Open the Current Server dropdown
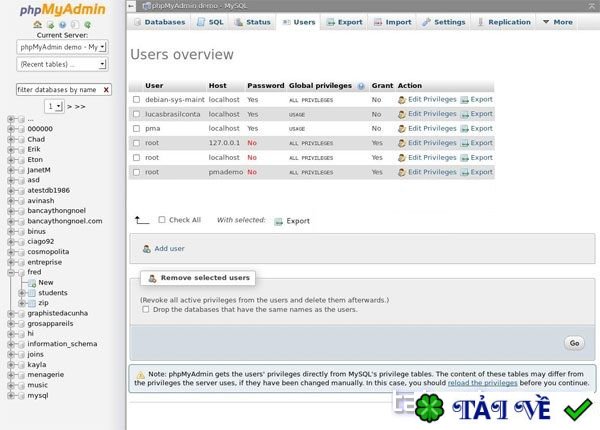600x430 pixels. 62,47
